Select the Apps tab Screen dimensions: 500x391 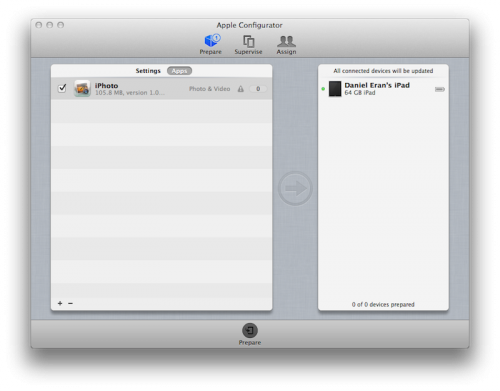point(179,71)
